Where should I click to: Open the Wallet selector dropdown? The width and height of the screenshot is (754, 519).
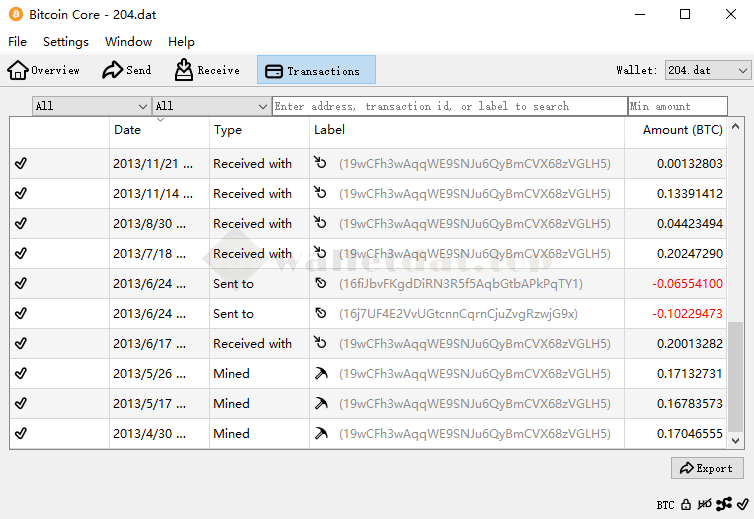[x=708, y=70]
